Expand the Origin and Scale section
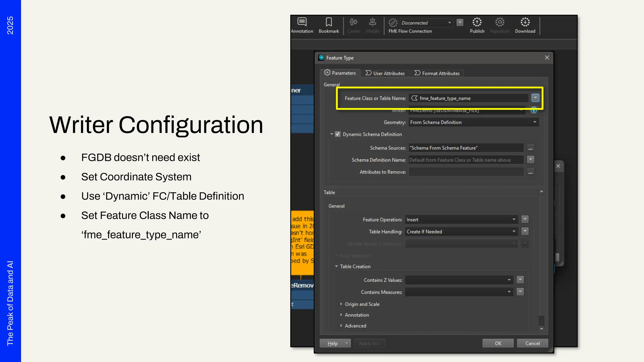Image resolution: width=644 pixels, height=362 pixels. 341,304
